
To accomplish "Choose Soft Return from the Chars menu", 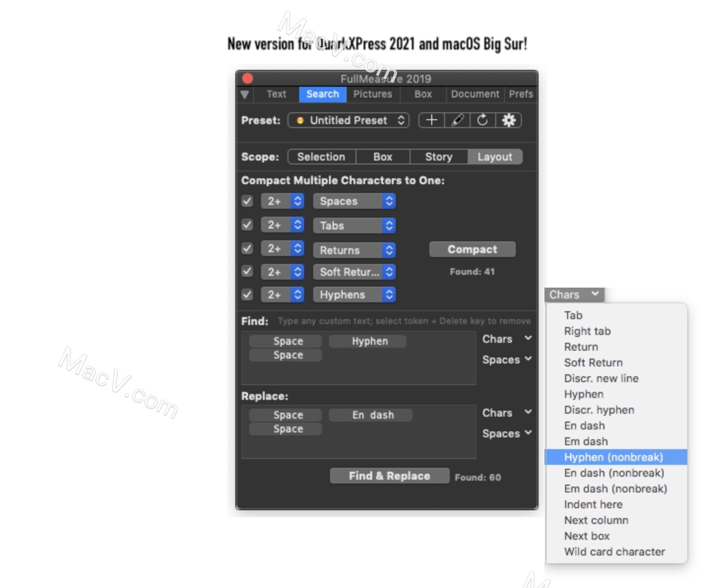I will 616,362.
